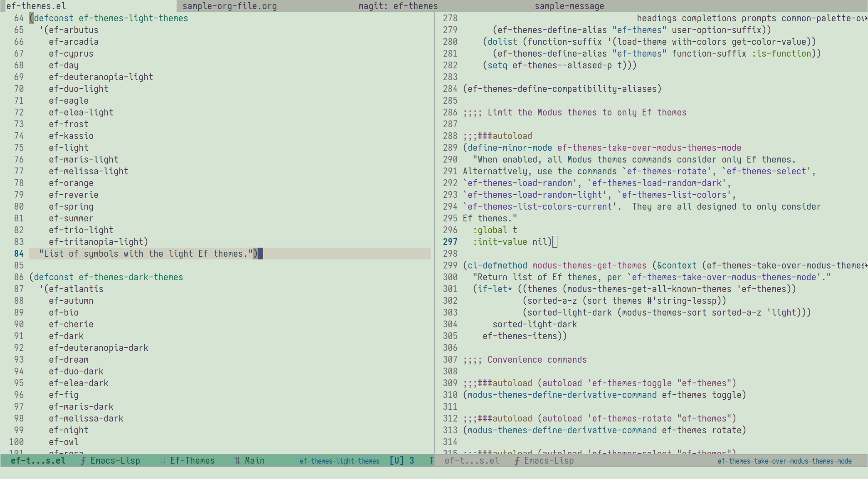This screenshot has width=868, height=479.
Task: Click the "Convenience commands" comment heading
Action: tap(537, 359)
